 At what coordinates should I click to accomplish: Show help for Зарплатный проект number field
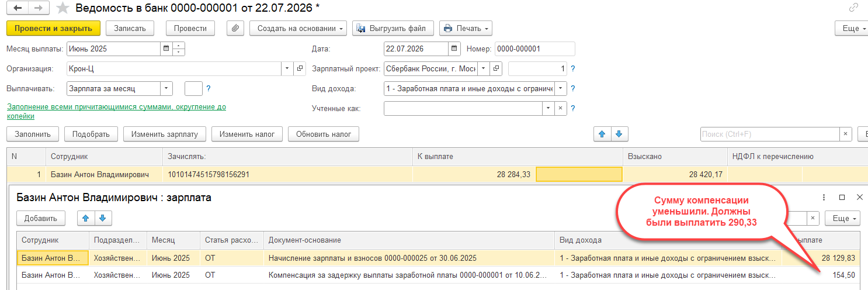click(x=573, y=69)
